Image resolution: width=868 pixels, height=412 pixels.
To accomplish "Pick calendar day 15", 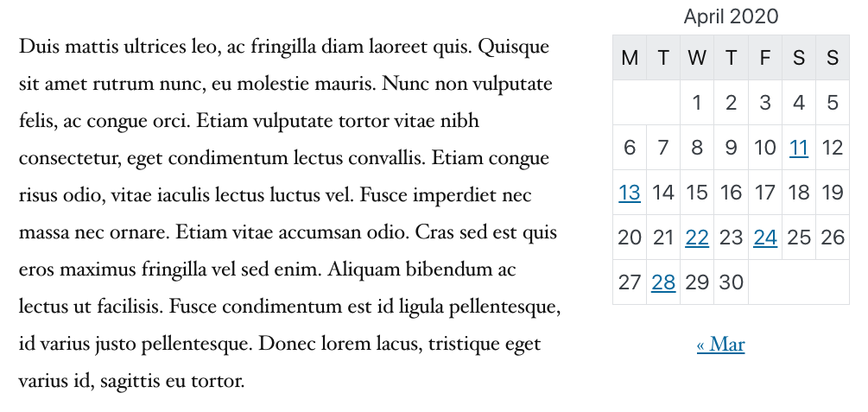I will 697,193.
